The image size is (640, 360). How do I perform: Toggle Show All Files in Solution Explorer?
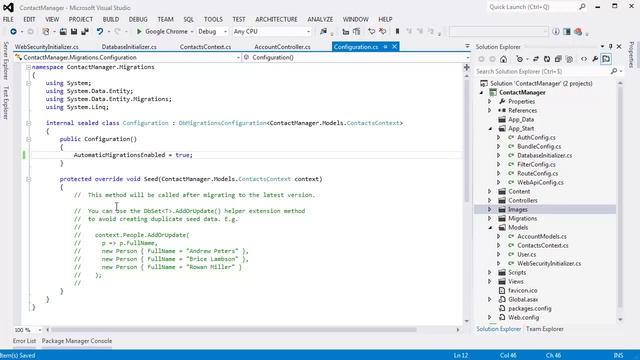[x=569, y=59]
